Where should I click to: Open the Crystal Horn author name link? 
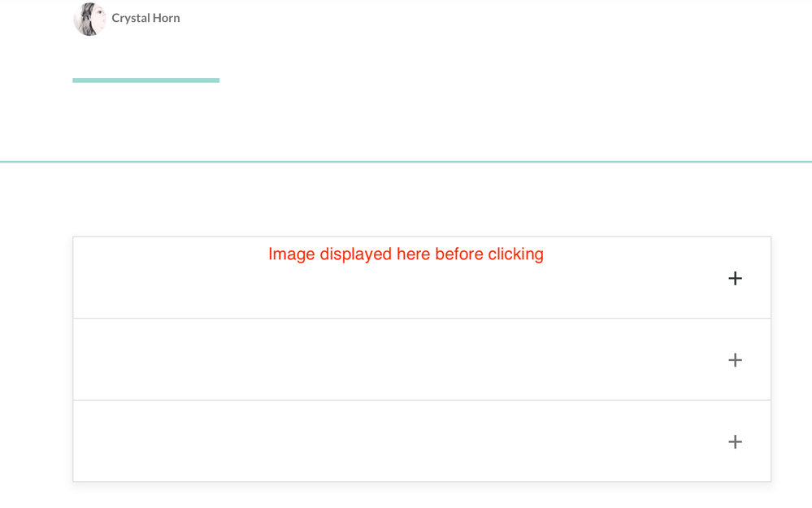tap(145, 18)
